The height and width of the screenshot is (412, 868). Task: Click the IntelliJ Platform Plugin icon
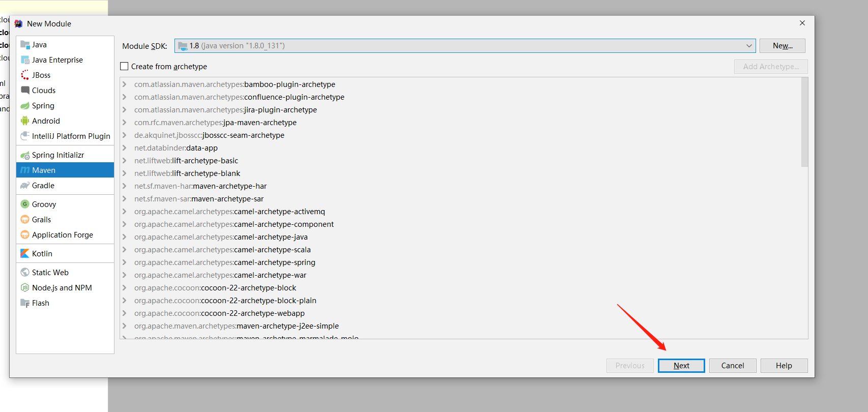click(25, 136)
